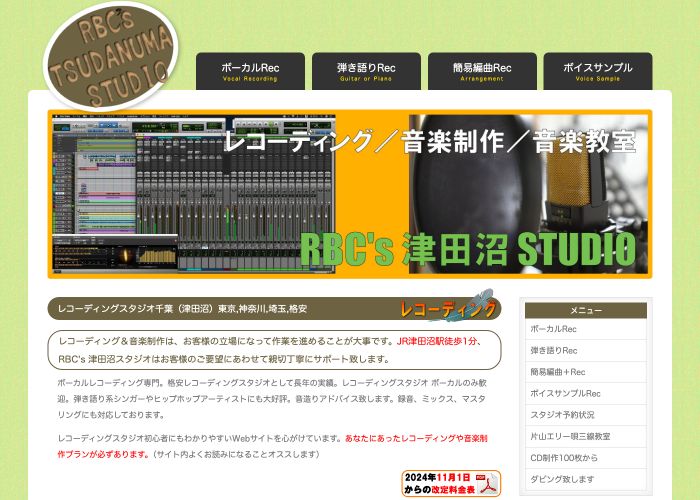Open スタジオ予約状況 in the sidebar menu
The height and width of the screenshot is (500, 700).
pyautogui.click(x=586, y=415)
